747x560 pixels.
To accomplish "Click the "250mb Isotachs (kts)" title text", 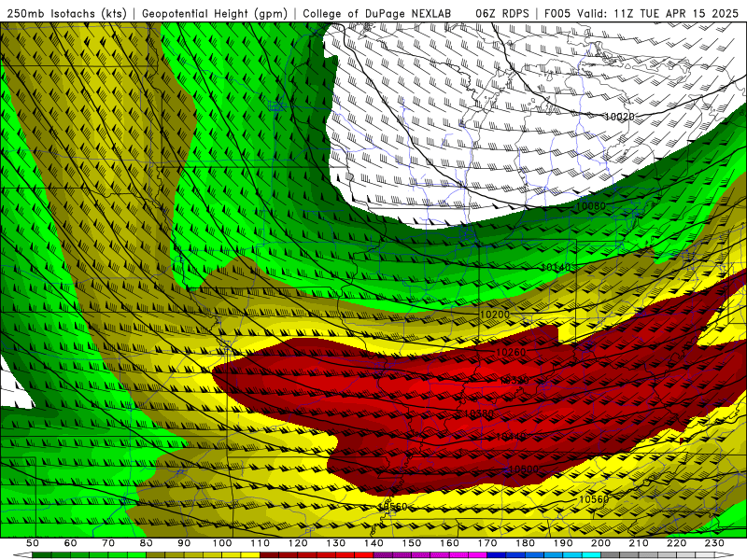I will [x=66, y=14].
